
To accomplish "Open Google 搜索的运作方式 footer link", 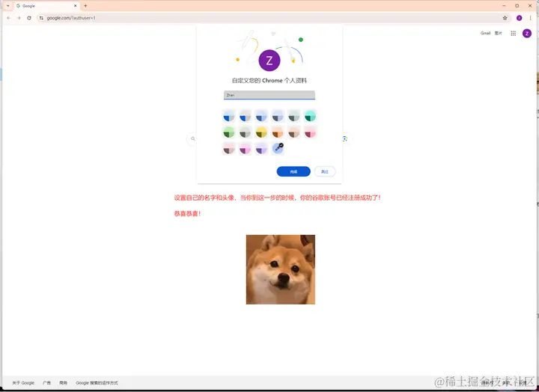I will (97, 383).
